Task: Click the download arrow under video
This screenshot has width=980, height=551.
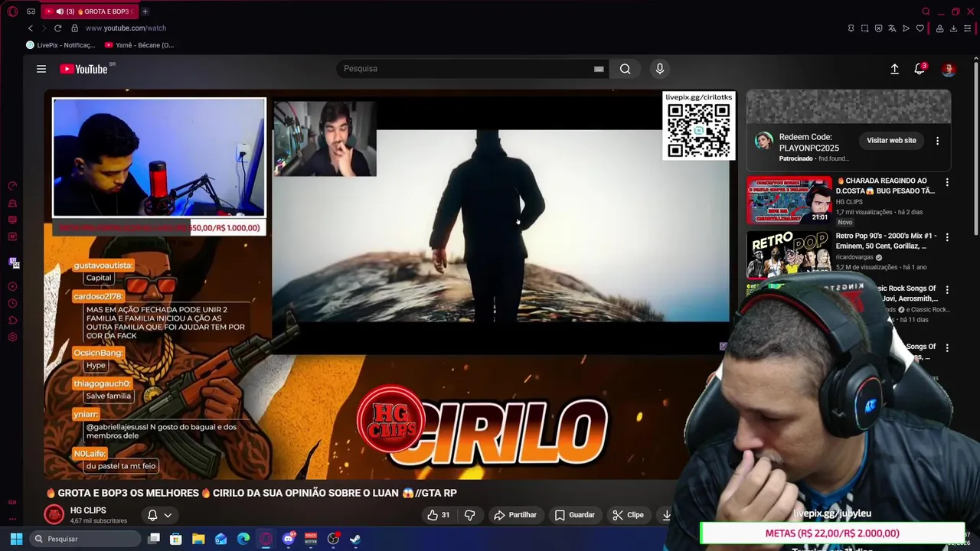Action: click(x=666, y=515)
